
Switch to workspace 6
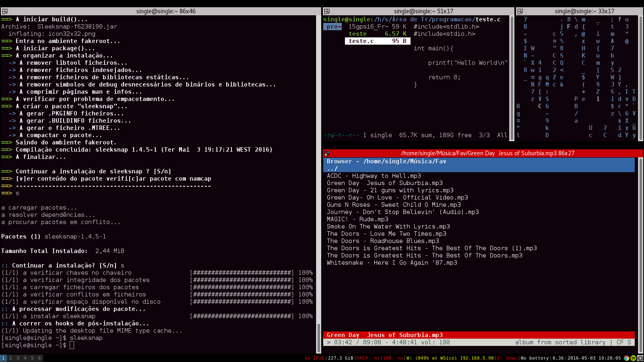pos(39,358)
